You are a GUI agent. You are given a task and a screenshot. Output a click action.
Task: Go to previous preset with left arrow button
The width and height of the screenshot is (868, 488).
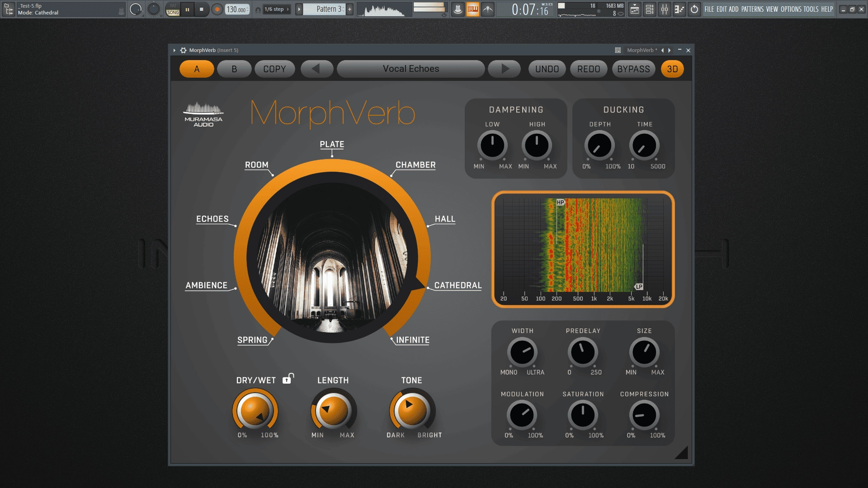[x=316, y=69]
